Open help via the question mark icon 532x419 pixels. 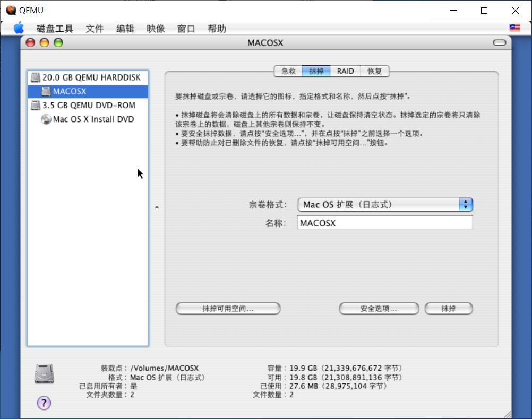click(x=44, y=403)
